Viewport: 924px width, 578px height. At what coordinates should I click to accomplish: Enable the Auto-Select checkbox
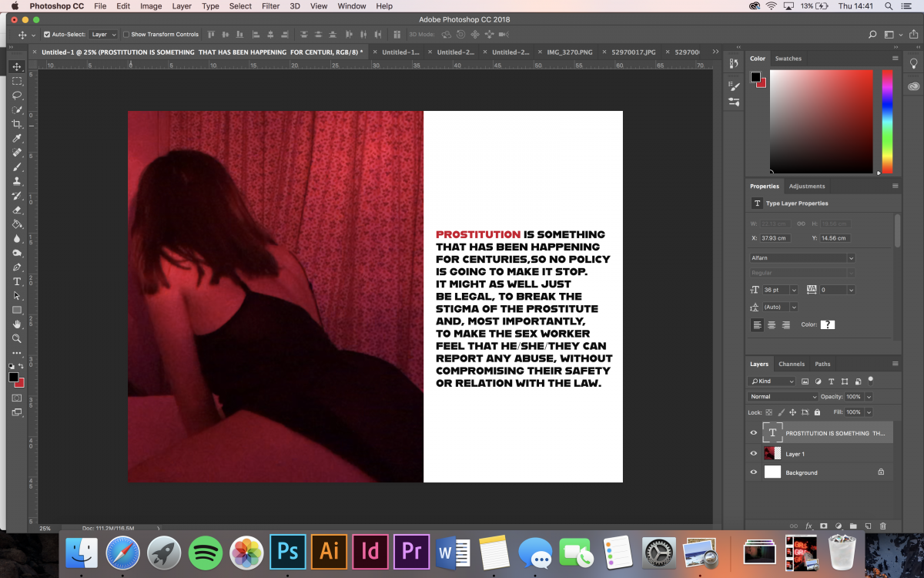pos(47,35)
